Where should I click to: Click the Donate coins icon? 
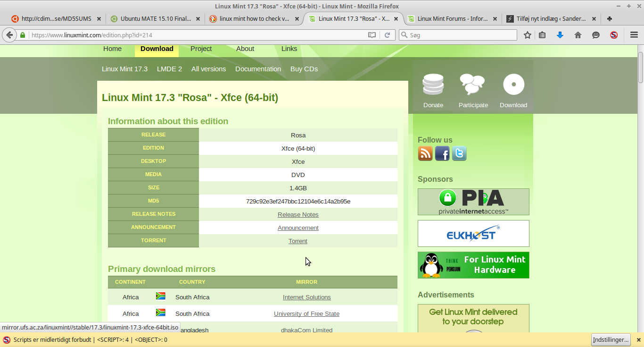[433, 85]
